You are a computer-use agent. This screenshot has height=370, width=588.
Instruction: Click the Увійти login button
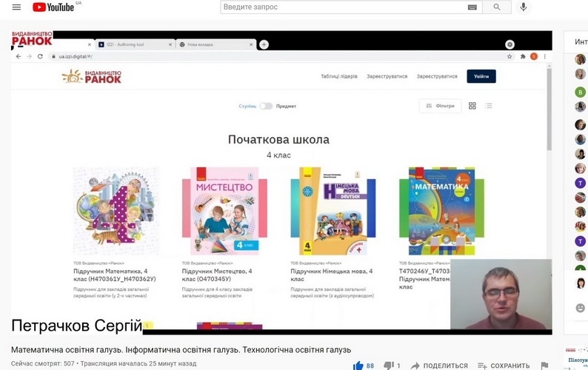tap(481, 76)
